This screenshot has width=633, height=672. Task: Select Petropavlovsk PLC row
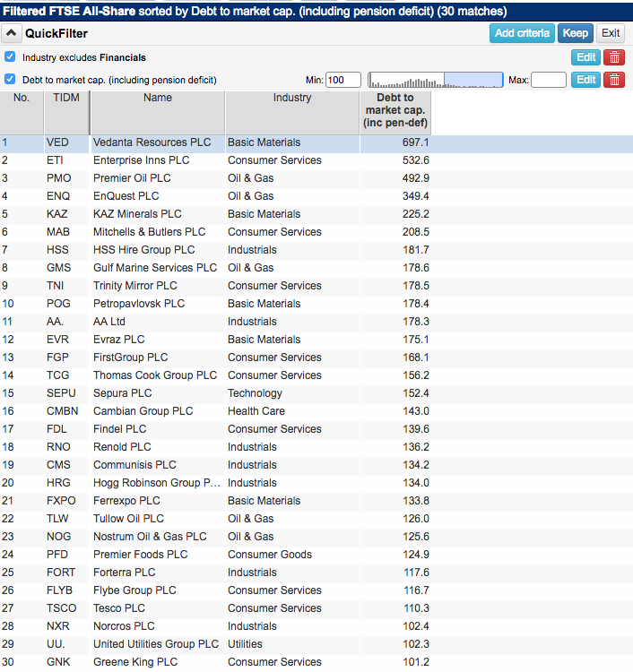coord(316,304)
